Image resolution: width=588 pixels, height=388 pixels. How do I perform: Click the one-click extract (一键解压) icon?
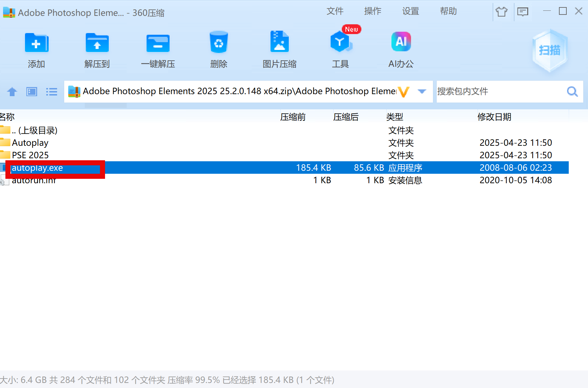[x=158, y=43]
